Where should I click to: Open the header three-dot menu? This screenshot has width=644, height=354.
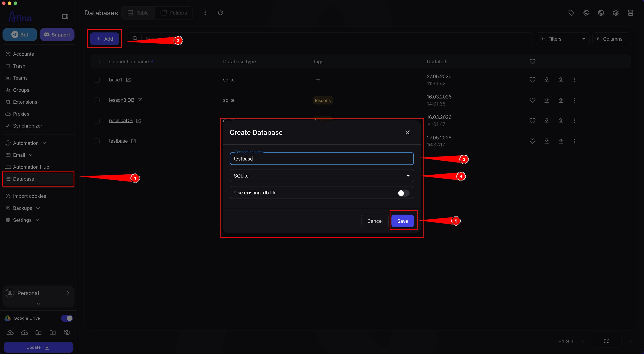point(205,13)
